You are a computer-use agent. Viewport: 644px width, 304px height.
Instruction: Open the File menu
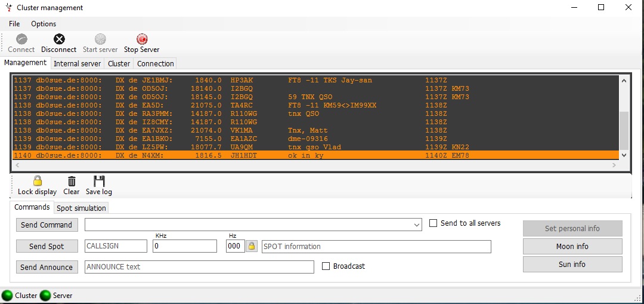[14, 24]
